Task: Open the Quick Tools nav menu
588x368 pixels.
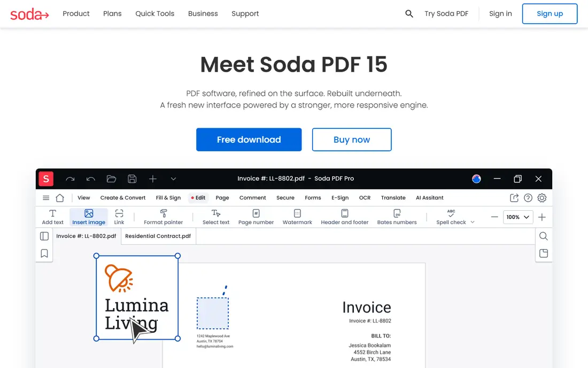Action: 155,14
